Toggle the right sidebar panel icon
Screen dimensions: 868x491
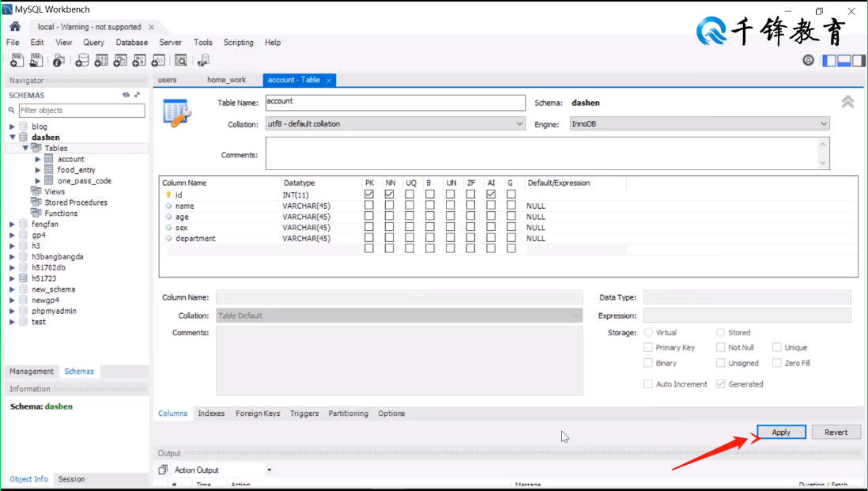tap(859, 60)
